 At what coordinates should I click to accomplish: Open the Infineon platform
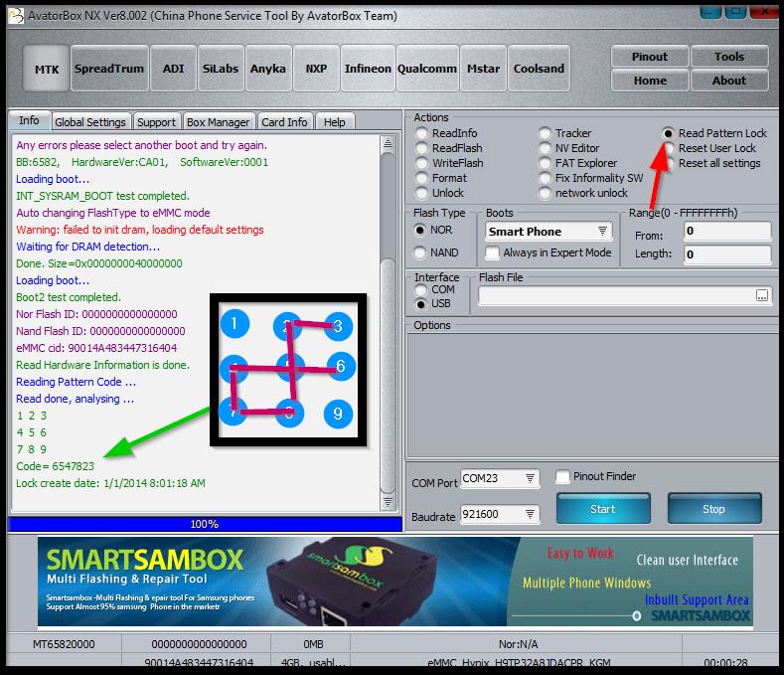pos(368,69)
